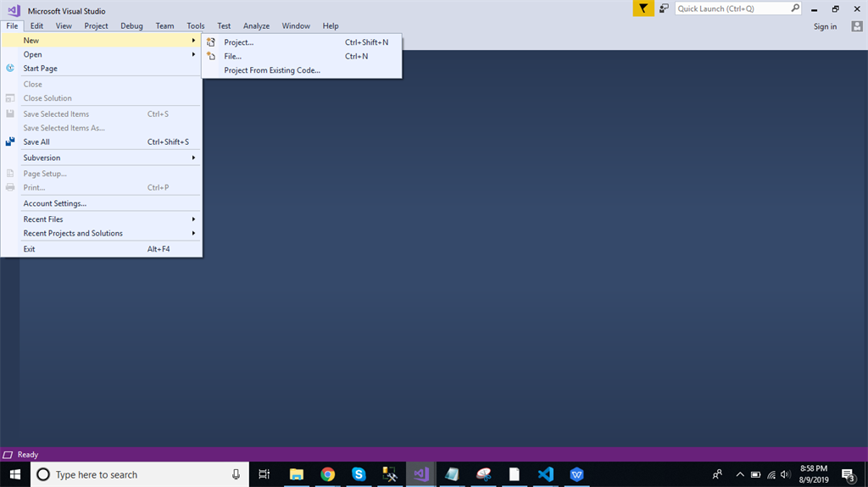Launch Google Chrome from the taskbar
The width and height of the screenshot is (868, 487).
328,474
